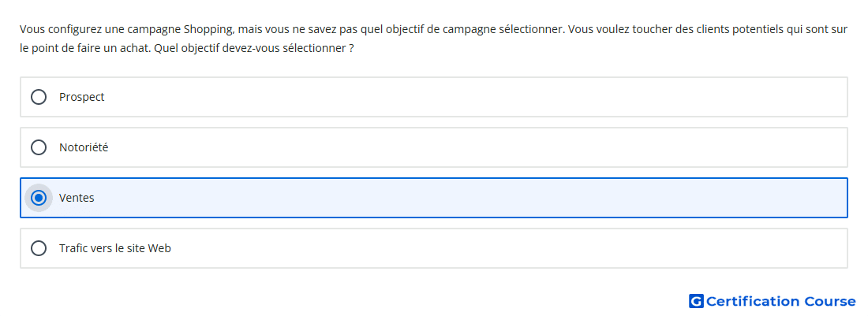Image resolution: width=868 pixels, height=316 pixels.
Task: Click the "Trafic vers le site Web" label
Action: (115, 248)
